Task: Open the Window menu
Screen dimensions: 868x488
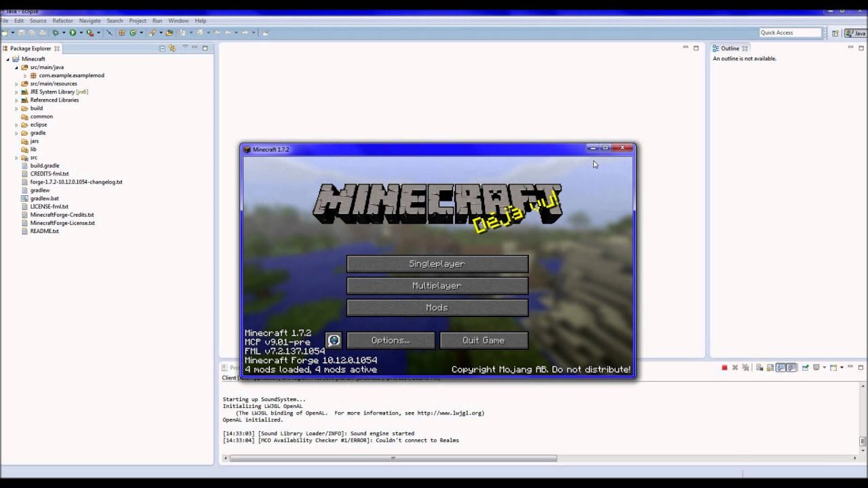Action: [x=178, y=21]
